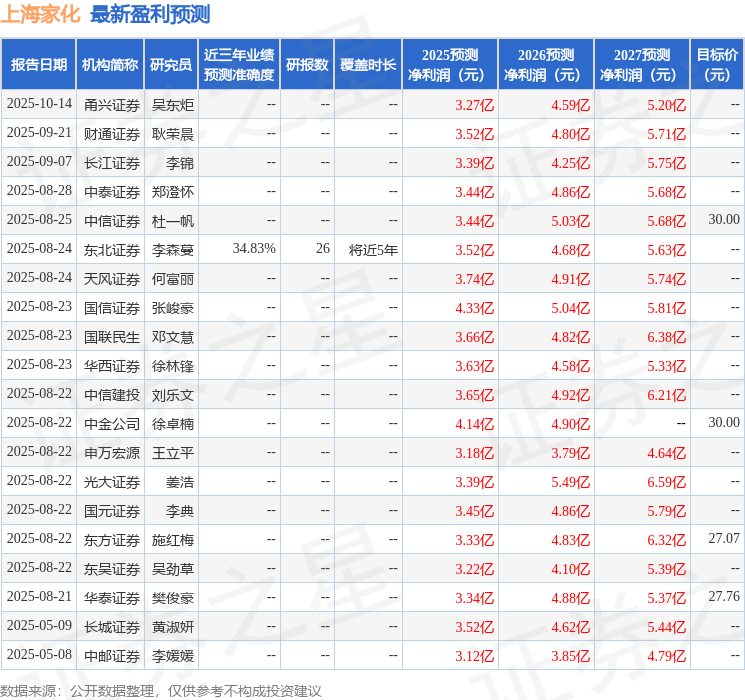The image size is (745, 700).
Task: Click 国联民生 2027 profit 6.38亿
Action: (x=666, y=337)
